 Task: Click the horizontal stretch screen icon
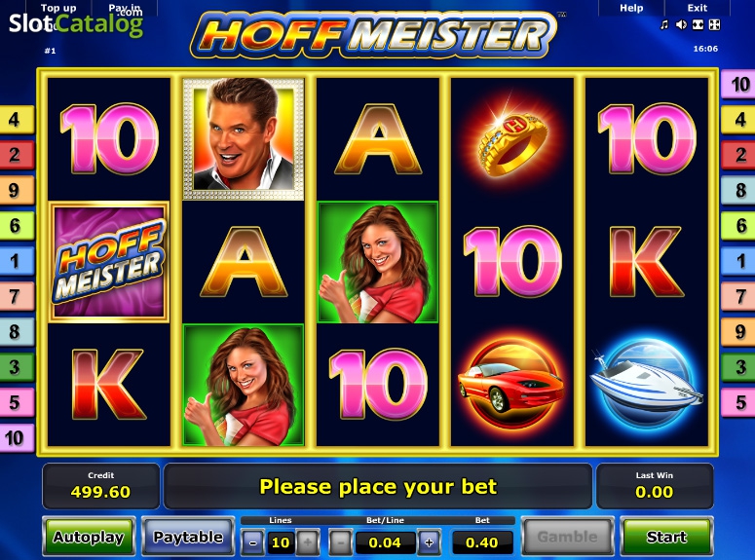tap(698, 24)
